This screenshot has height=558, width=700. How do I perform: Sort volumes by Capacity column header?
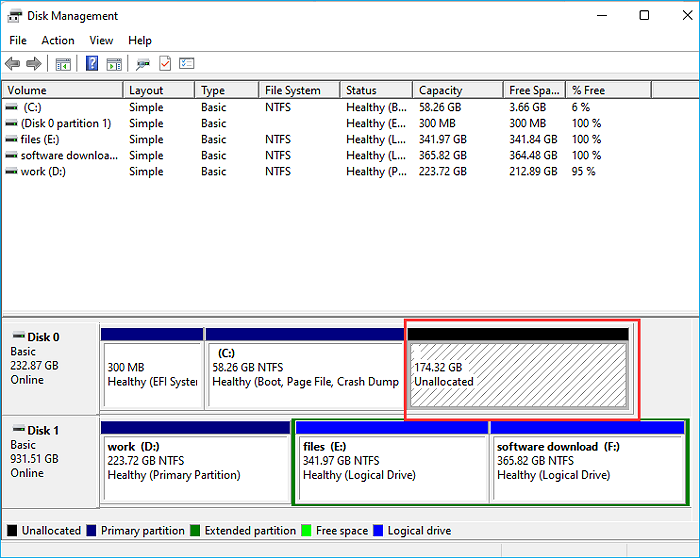440,91
